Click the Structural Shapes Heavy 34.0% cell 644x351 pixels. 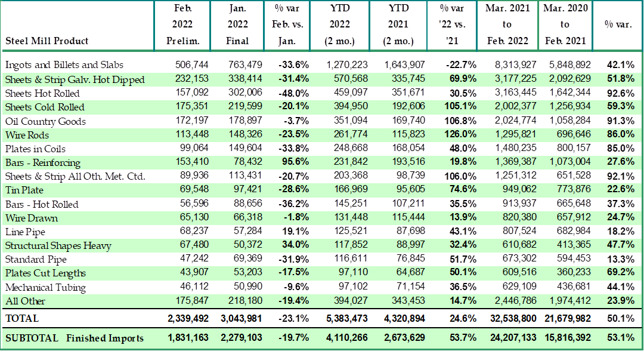292,245
